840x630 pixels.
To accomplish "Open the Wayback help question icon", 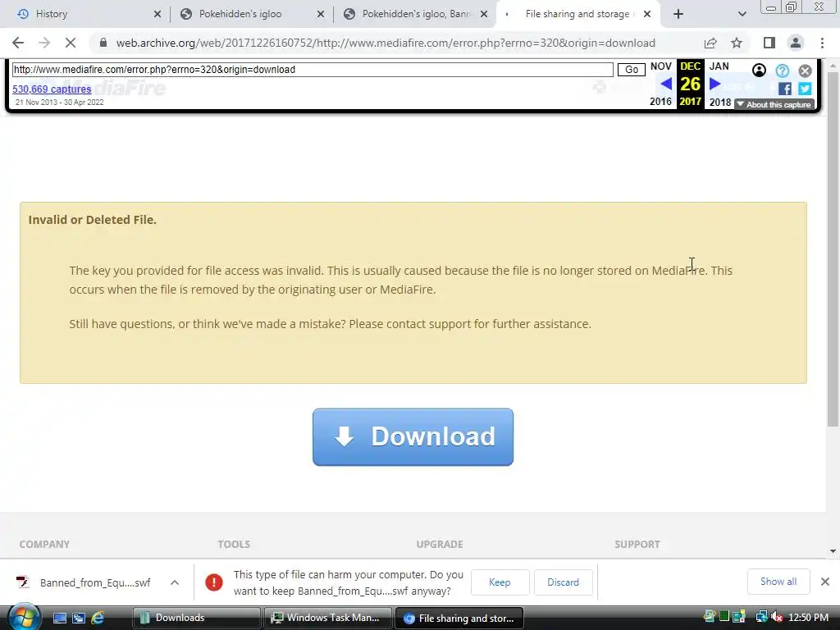I will click(782, 71).
